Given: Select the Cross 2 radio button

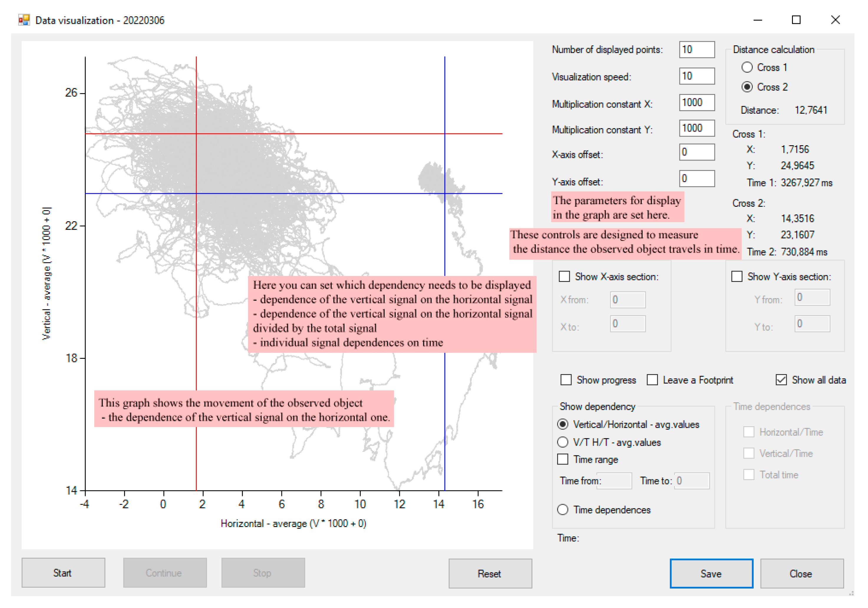Looking at the screenshot, I should (x=747, y=87).
